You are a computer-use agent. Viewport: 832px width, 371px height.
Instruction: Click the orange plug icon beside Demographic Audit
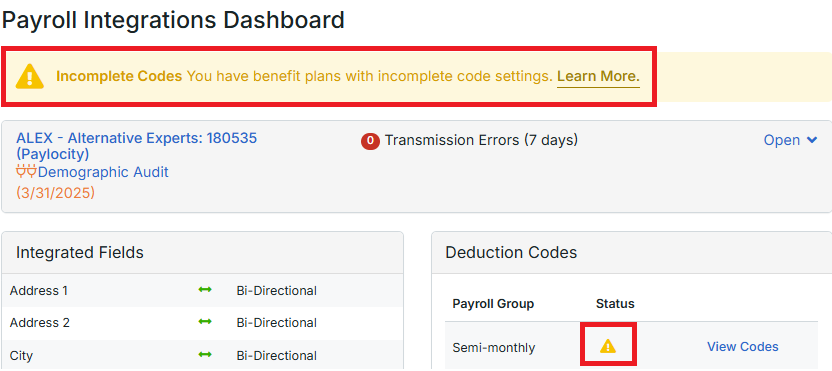point(27,172)
